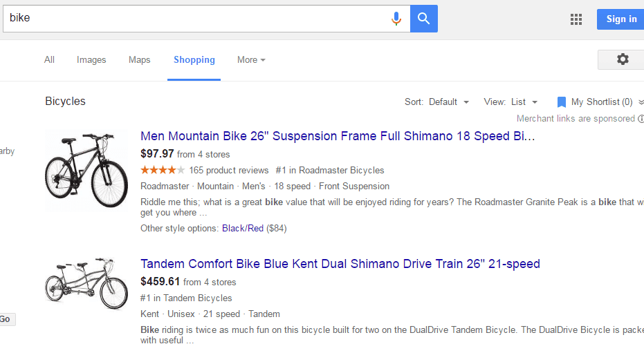This screenshot has height=344, width=644.
Task: Switch to the Images tab
Action: click(91, 60)
